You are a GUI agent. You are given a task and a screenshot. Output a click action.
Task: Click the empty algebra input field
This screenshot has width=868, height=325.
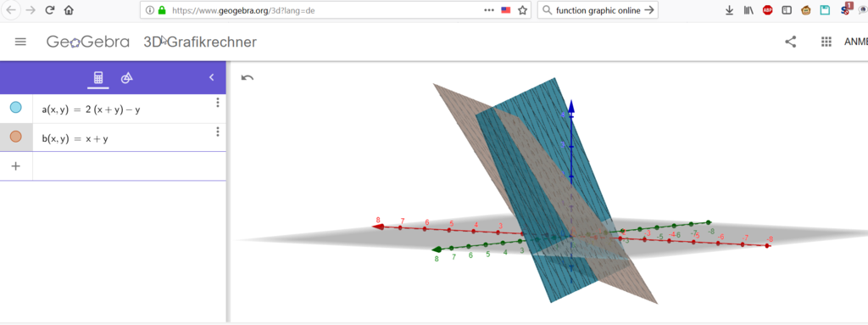pyautogui.click(x=129, y=165)
